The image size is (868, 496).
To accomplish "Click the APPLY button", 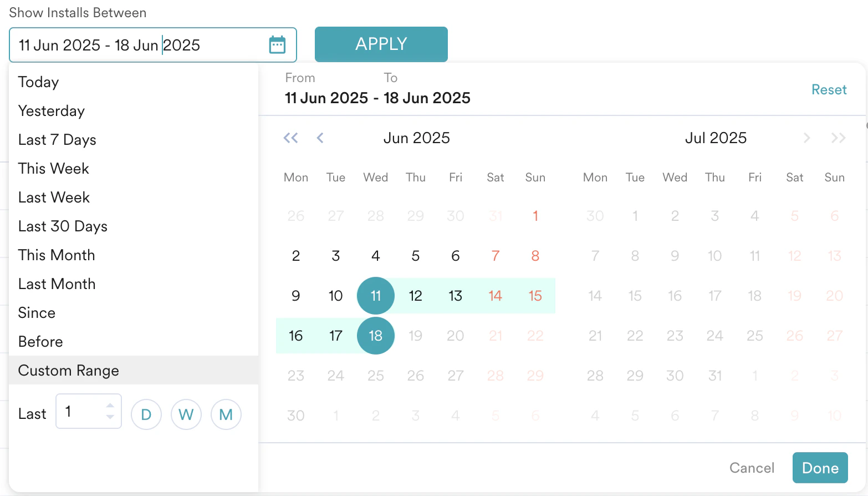I will (x=381, y=44).
